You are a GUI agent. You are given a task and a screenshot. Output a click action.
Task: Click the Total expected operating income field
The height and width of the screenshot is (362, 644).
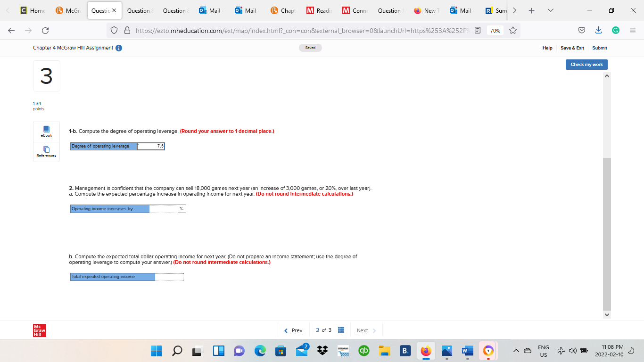169,277
